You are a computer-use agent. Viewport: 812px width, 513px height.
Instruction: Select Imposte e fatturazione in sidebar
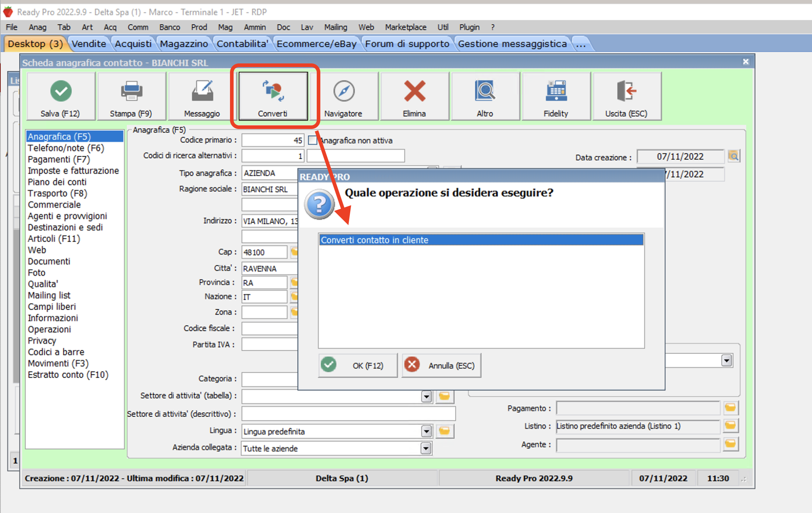tap(73, 171)
